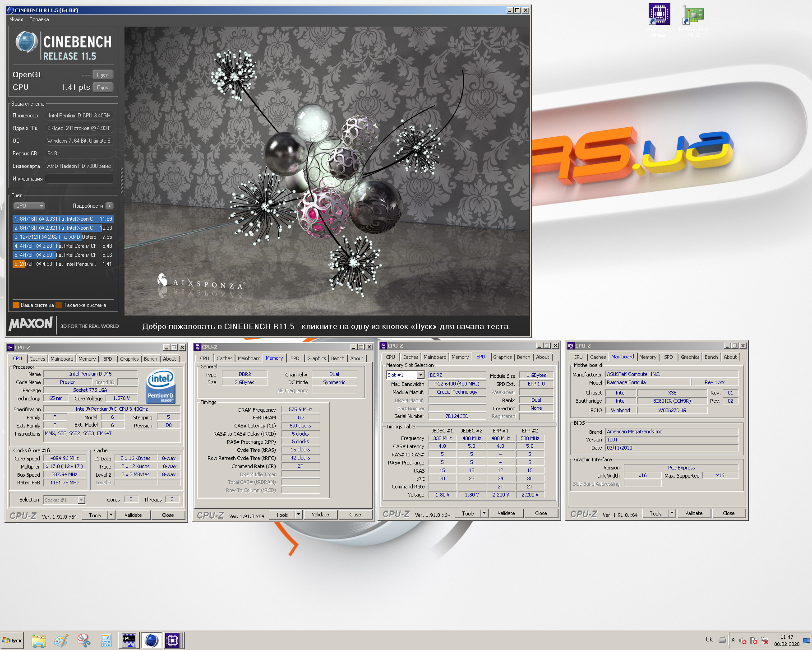
Task: Open the Start button labeled Пуск
Action: (x=12, y=641)
